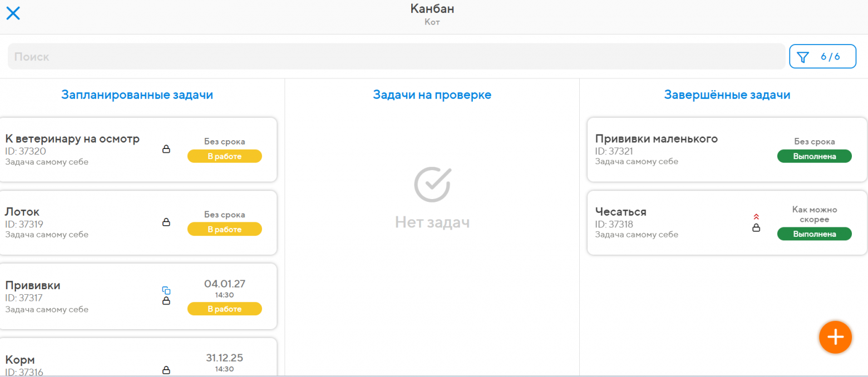The height and width of the screenshot is (377, 868).
Task: Select the Завершённые задачи column header
Action: coord(726,95)
